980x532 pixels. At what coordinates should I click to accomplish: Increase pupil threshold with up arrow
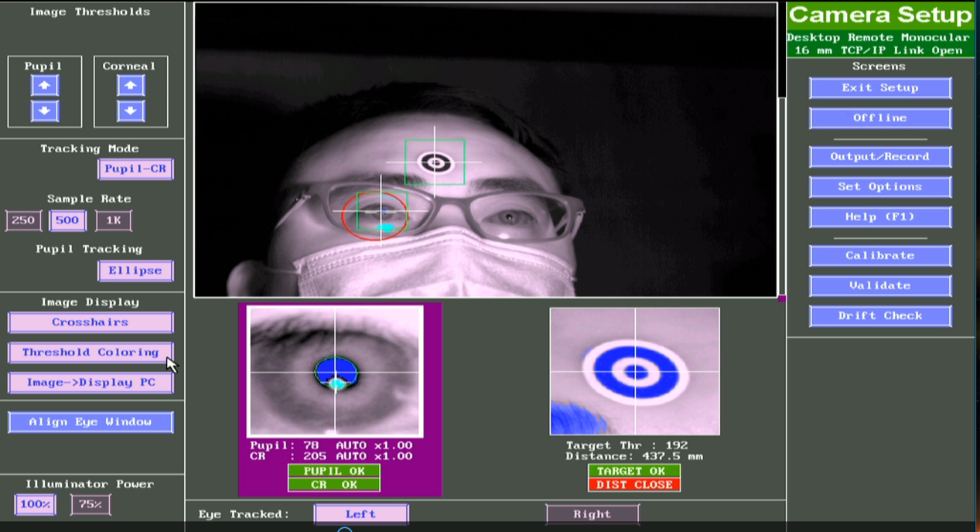pos(45,86)
